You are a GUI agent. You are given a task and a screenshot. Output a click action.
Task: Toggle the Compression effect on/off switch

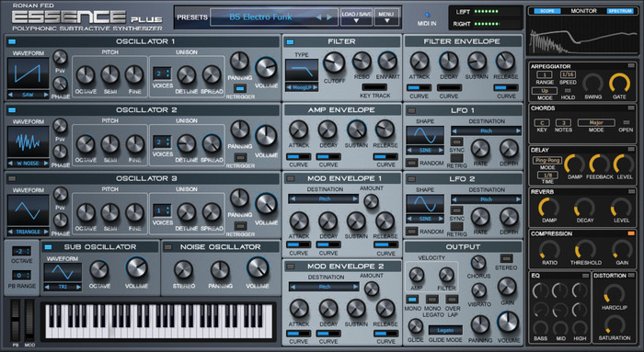631,233
